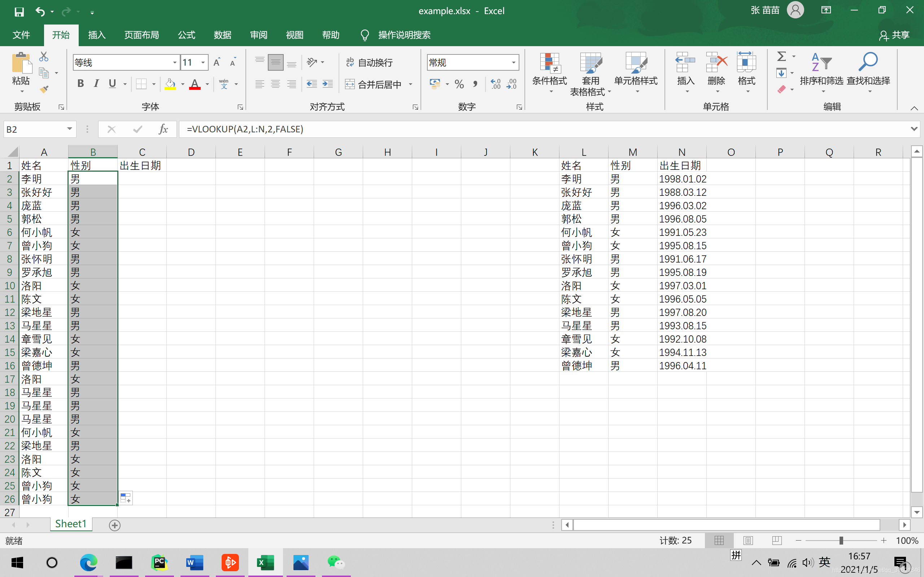This screenshot has width=924, height=577.
Task: Click the Auto Fill Options icon
Action: pyautogui.click(x=126, y=498)
